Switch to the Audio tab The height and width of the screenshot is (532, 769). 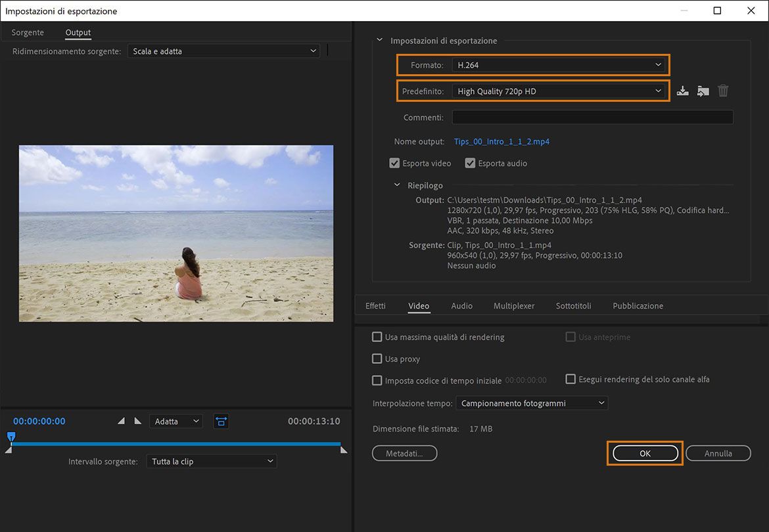pos(462,305)
